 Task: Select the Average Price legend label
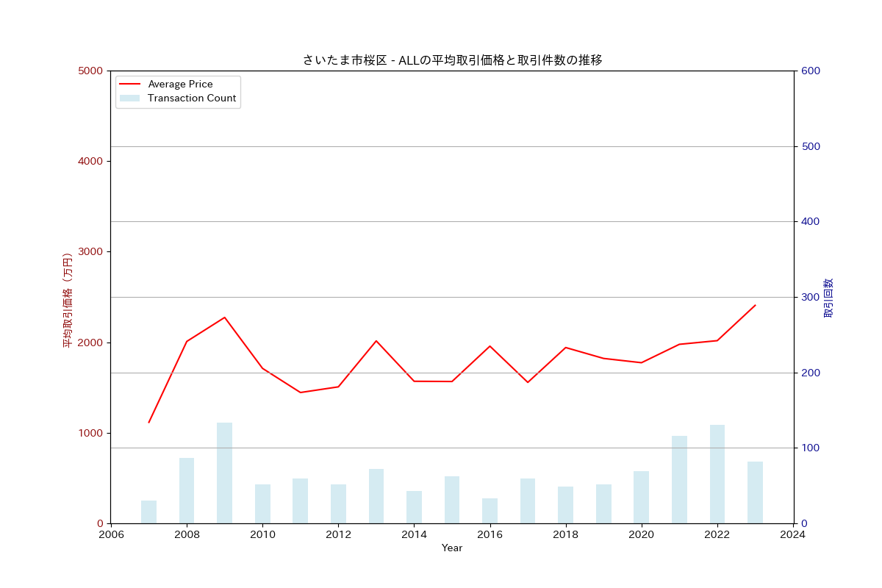click(180, 85)
